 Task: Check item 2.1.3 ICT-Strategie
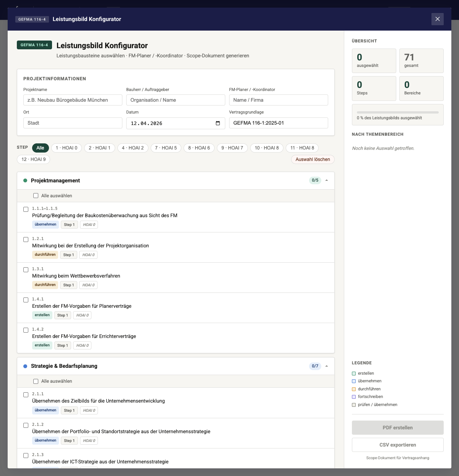(26, 456)
